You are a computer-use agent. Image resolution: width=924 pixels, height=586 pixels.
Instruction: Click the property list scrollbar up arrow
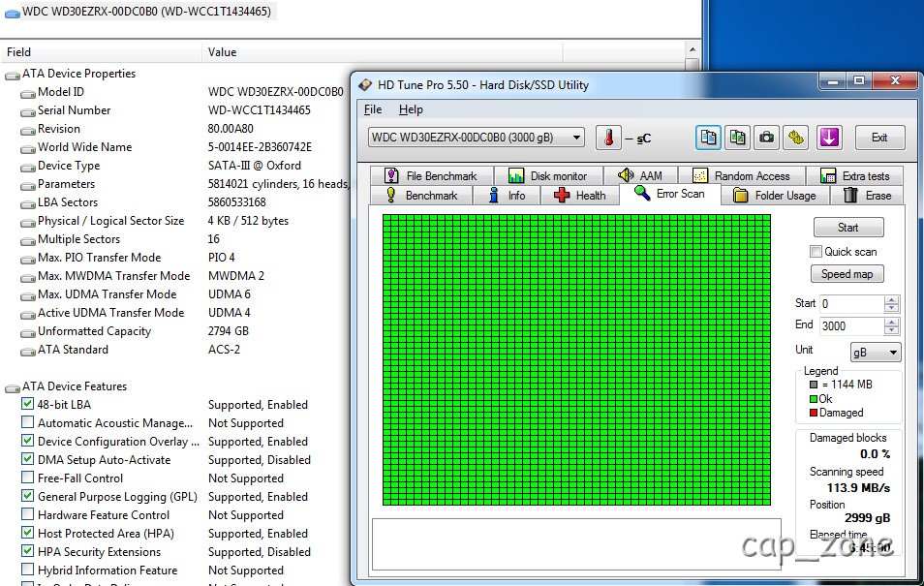click(x=693, y=49)
